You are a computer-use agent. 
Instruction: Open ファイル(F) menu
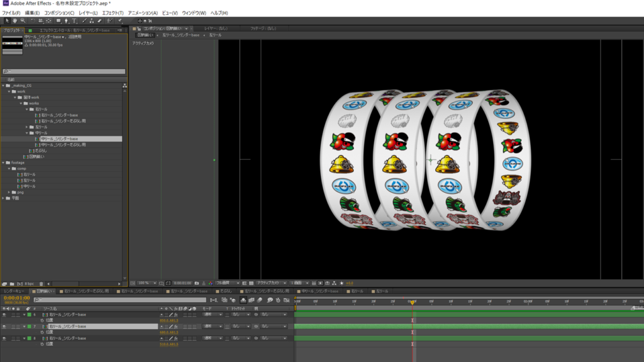11,13
